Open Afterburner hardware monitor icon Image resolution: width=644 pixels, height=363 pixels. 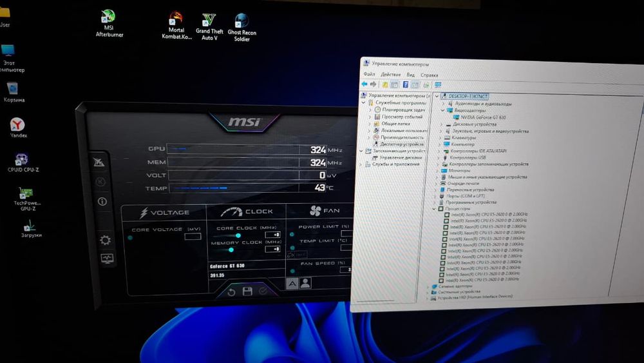pos(107,259)
